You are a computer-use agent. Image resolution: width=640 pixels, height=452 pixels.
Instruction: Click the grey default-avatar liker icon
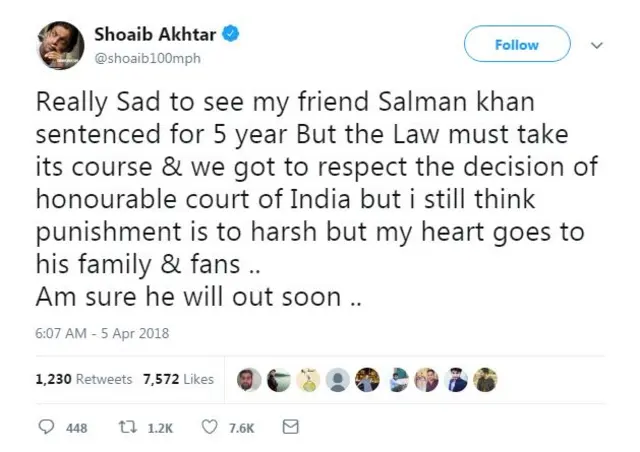[x=339, y=380]
